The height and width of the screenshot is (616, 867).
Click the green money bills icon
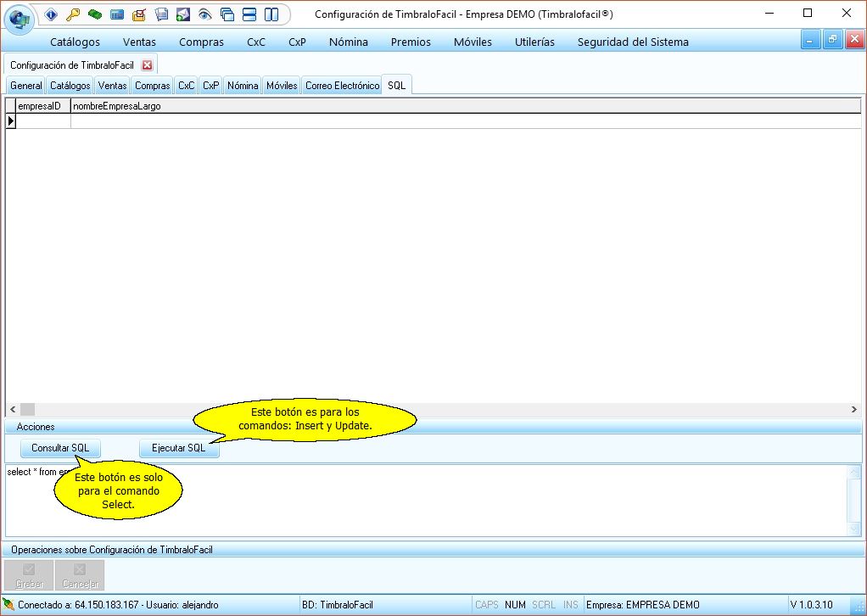point(95,15)
